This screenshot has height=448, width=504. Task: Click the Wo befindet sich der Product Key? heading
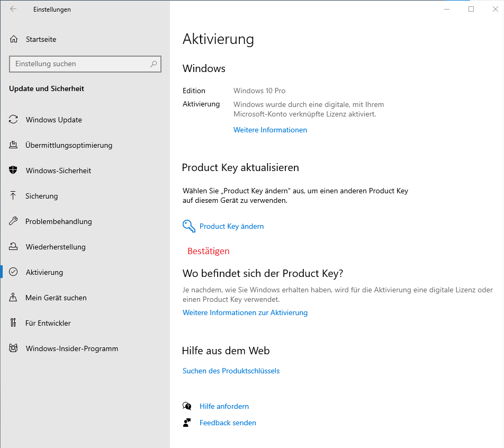tap(263, 273)
